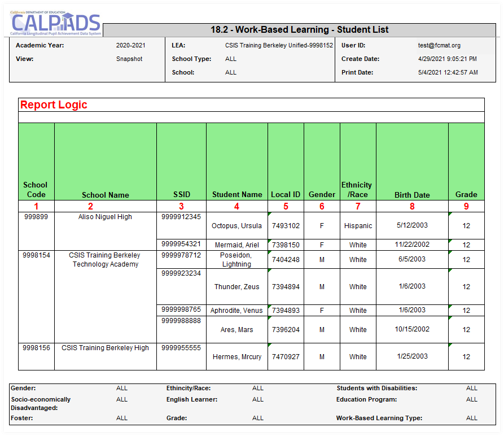Viewport: 504px width, 436px height.
Task: Click red column number 5 under Local ID
Action: (x=286, y=206)
